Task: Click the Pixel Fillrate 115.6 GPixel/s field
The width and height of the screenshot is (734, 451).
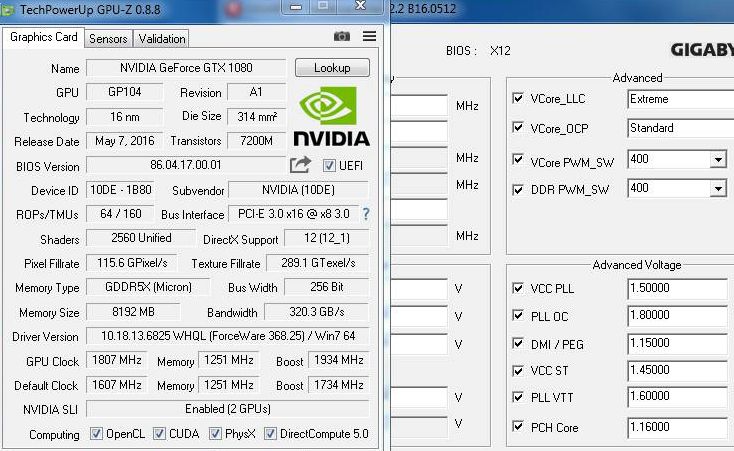Action: 132,263
